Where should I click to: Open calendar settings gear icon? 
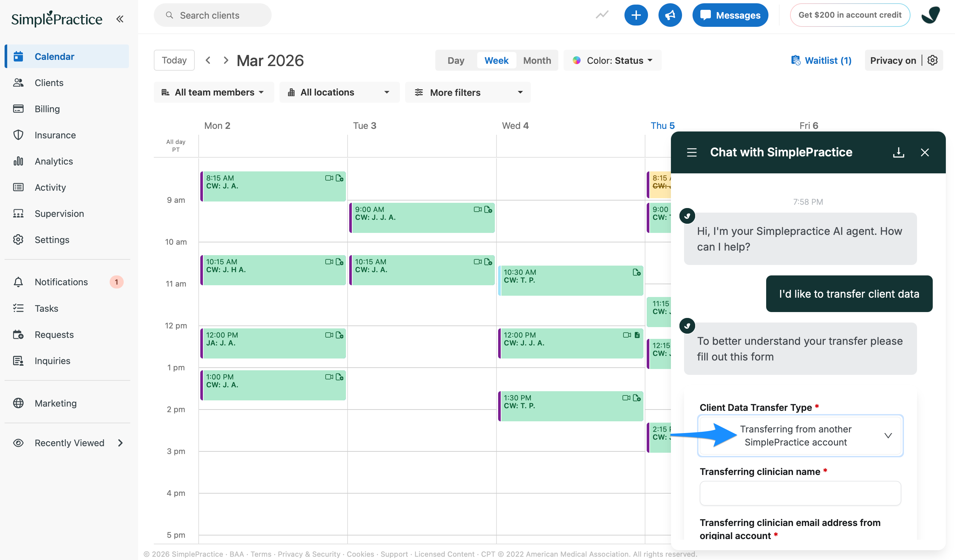click(x=933, y=60)
